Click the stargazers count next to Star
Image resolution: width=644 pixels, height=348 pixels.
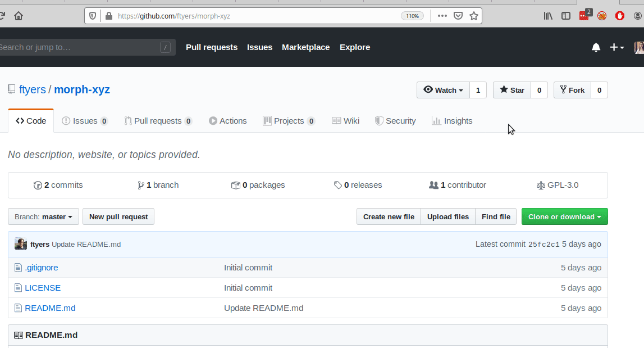pyautogui.click(x=539, y=90)
